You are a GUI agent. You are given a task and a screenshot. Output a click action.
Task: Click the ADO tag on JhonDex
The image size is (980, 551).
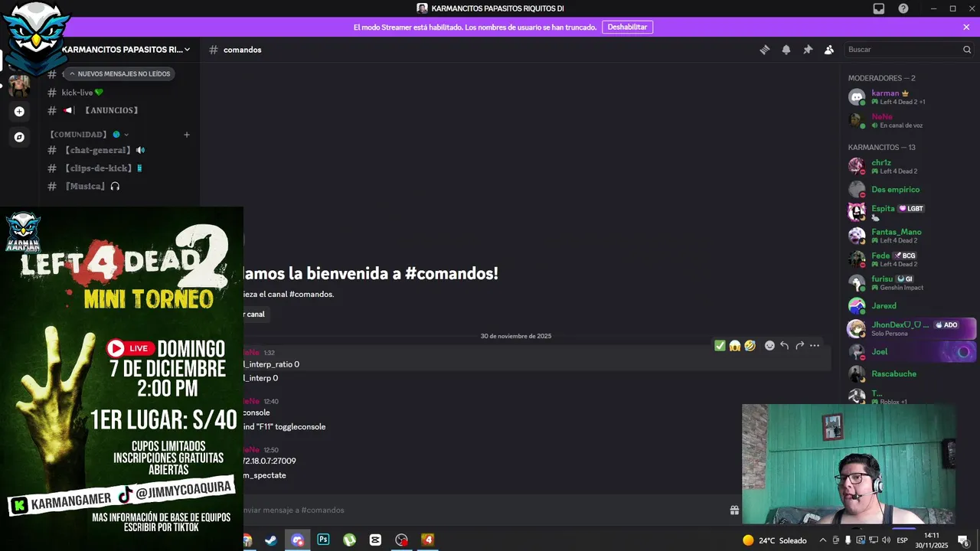tap(946, 324)
